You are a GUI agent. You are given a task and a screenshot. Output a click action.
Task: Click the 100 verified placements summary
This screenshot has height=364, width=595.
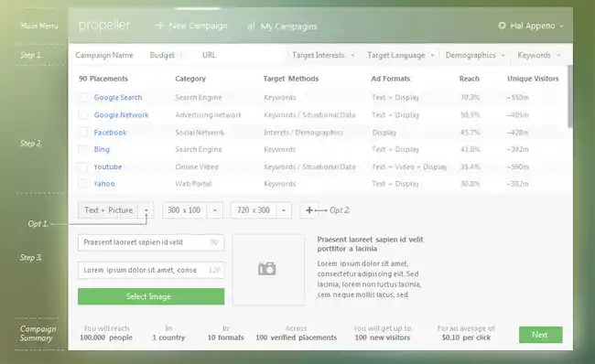pos(296,337)
